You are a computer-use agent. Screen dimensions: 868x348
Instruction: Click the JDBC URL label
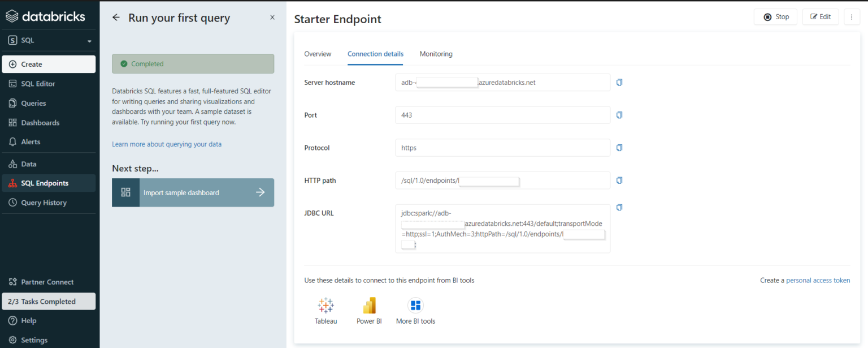[319, 213]
